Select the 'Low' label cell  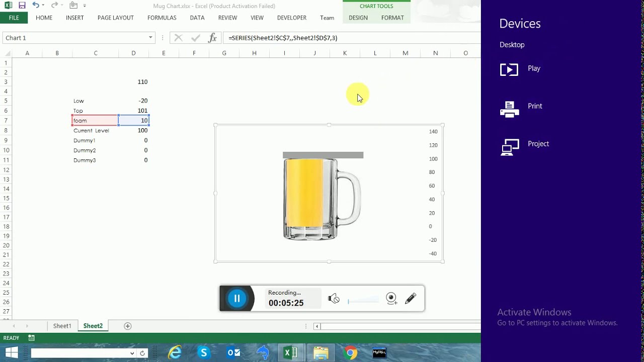click(95, 101)
